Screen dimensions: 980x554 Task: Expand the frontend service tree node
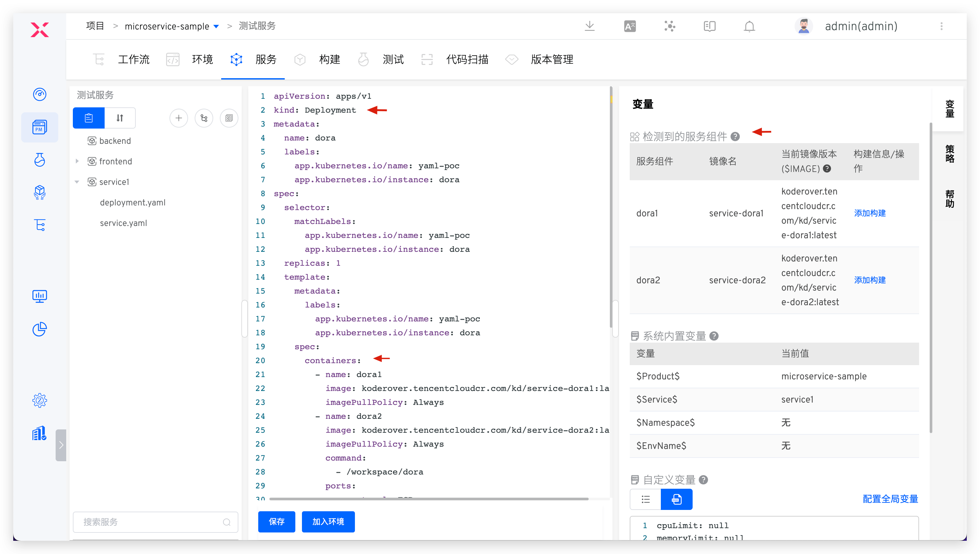coord(77,161)
